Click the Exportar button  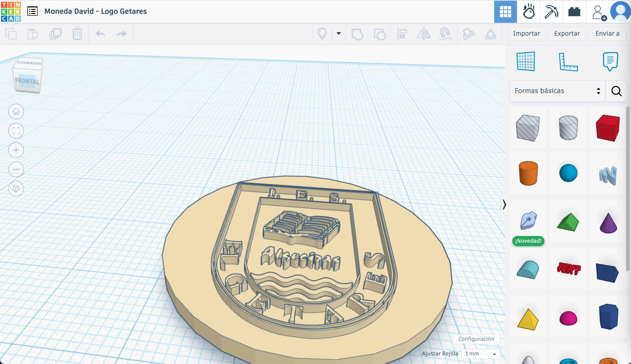[x=567, y=33]
